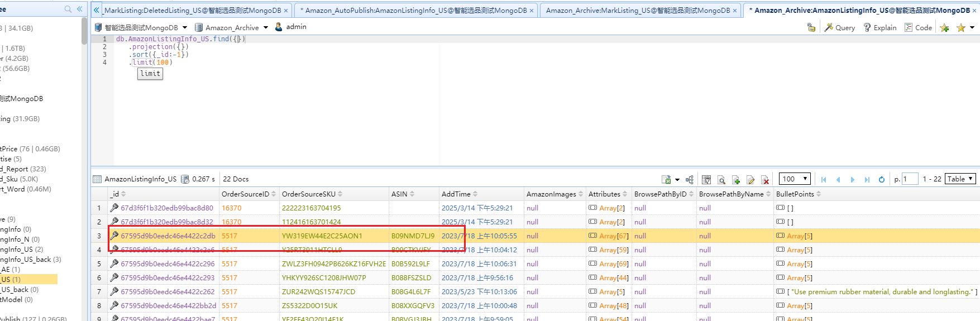Click the admin user label
This screenshot has width=980, height=321.
click(x=296, y=27)
